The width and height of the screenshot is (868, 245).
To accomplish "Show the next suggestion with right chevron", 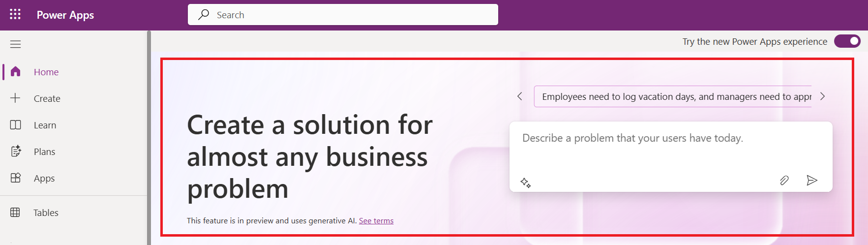I will [822, 96].
